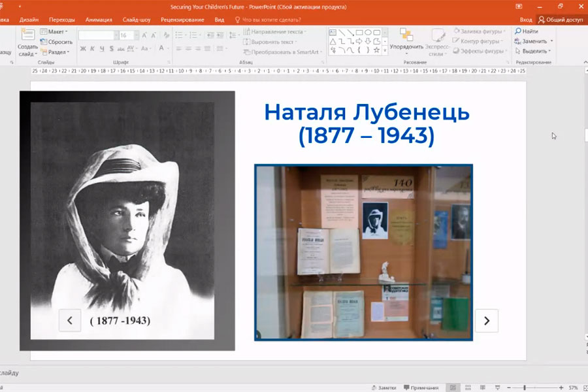The height and width of the screenshot is (392, 588).
Task: Start slideshow from the status bar icon
Action: (498, 387)
